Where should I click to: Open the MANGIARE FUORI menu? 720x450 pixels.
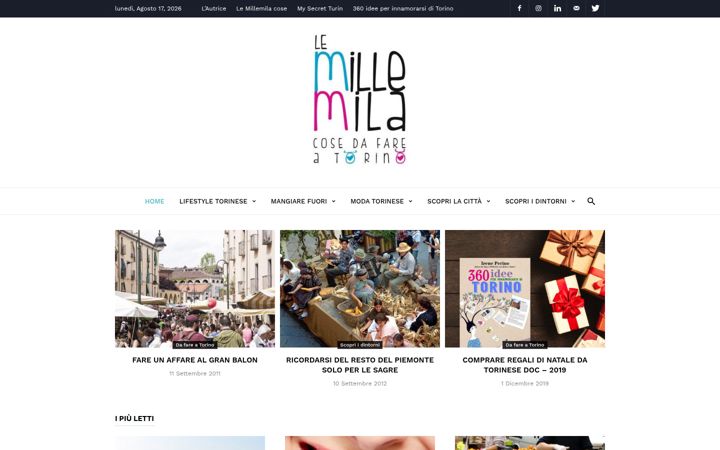(x=299, y=201)
